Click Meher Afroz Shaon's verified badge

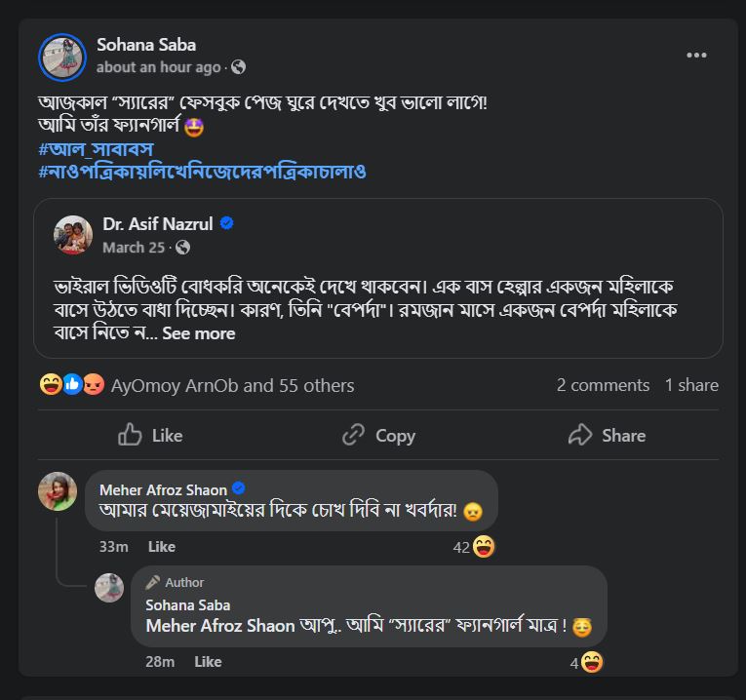[x=239, y=489]
